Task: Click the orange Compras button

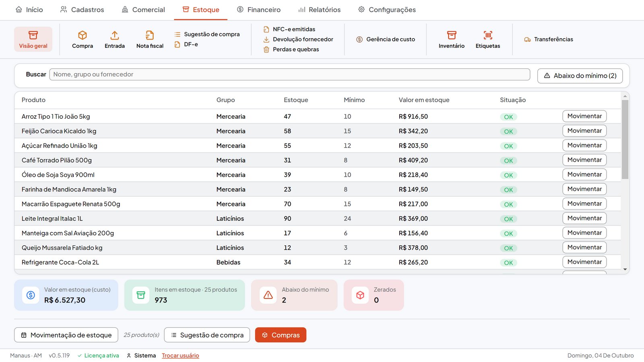Action: click(x=281, y=335)
